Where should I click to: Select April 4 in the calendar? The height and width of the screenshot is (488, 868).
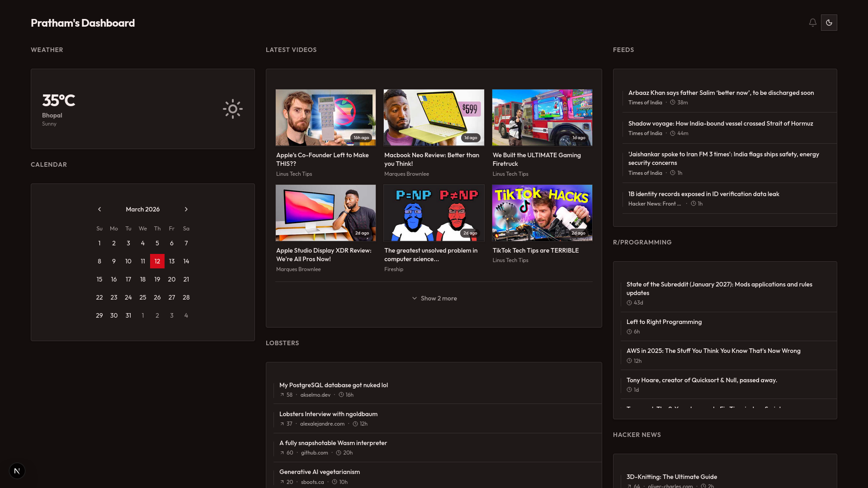(x=186, y=315)
